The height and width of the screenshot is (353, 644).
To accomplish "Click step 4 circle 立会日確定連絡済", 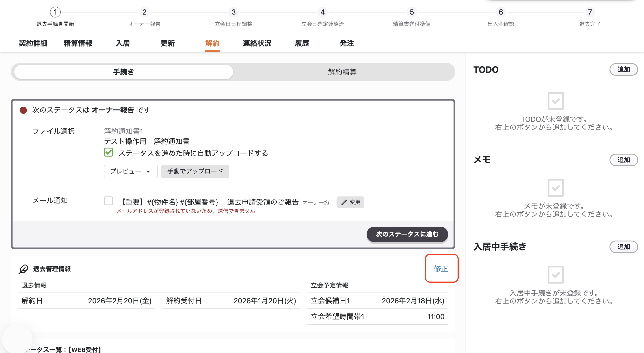I will (x=322, y=12).
